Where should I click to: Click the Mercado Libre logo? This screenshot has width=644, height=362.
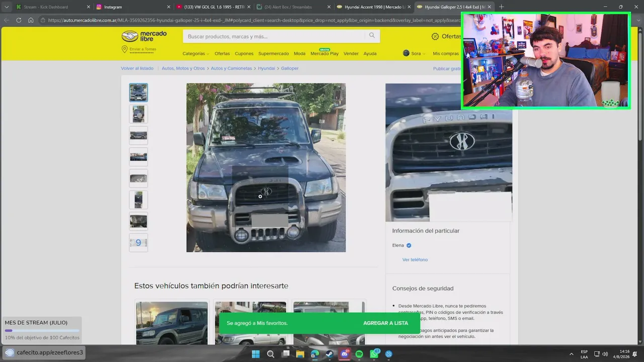click(x=144, y=36)
